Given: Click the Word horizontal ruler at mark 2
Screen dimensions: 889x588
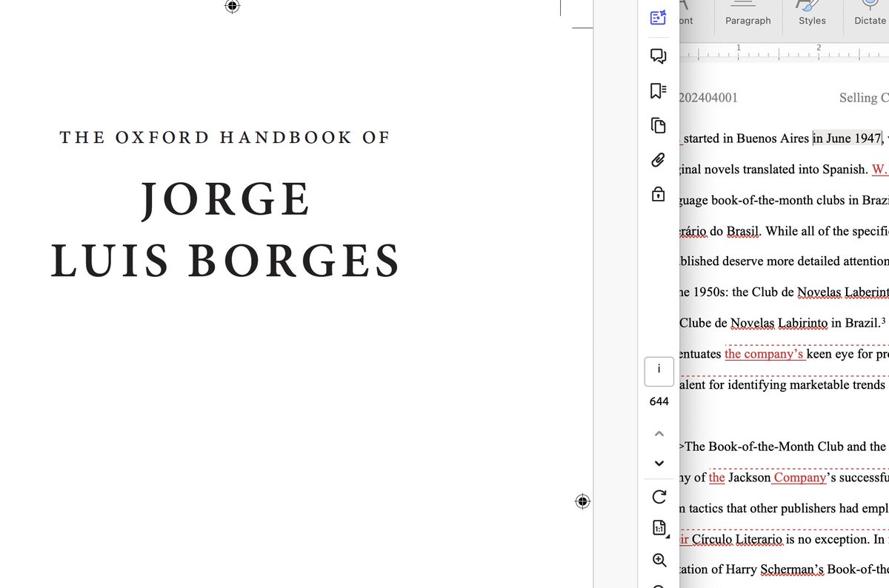Looking at the screenshot, I should pos(819,48).
